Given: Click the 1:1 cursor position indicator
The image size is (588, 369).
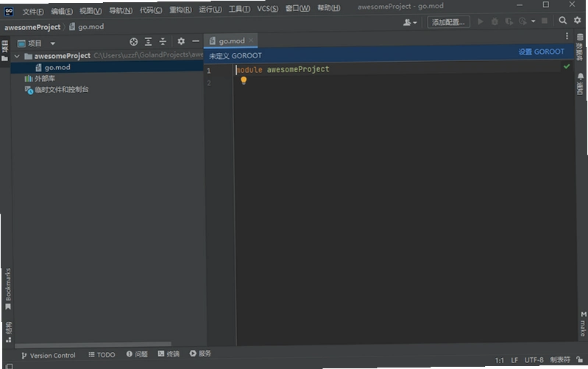Looking at the screenshot, I should pyautogui.click(x=499, y=360).
